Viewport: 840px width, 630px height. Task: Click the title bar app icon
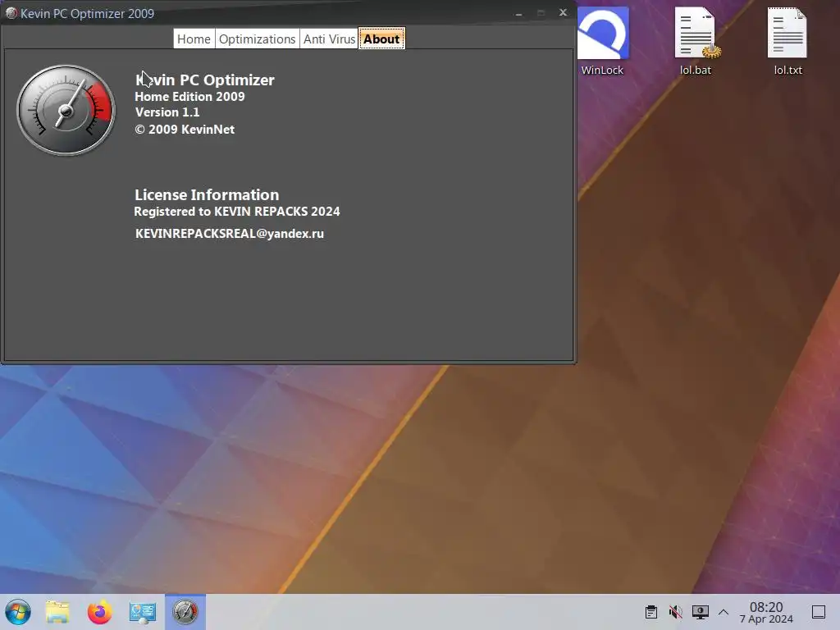11,13
